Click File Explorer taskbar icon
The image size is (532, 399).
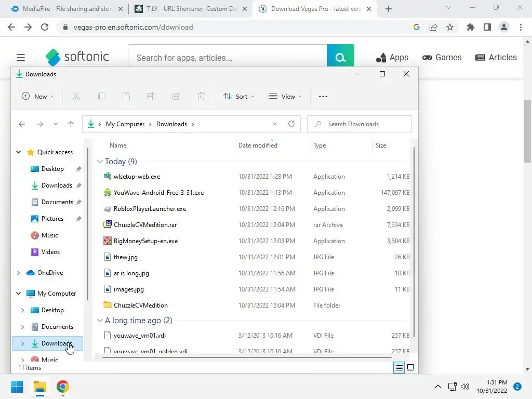40,387
